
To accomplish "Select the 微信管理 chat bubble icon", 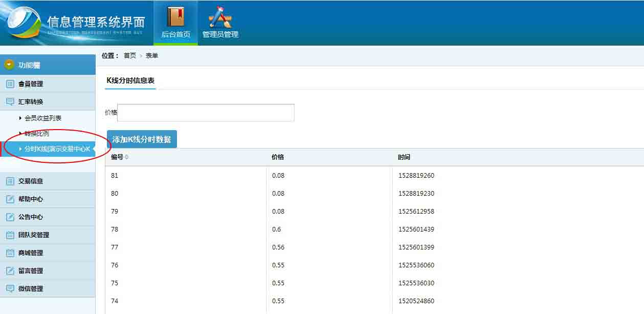I will pyautogui.click(x=10, y=288).
